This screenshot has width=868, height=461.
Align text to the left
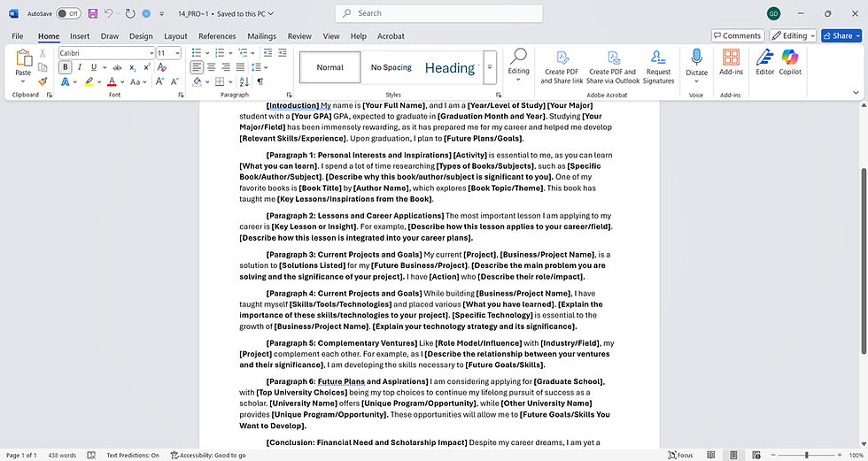click(x=197, y=67)
